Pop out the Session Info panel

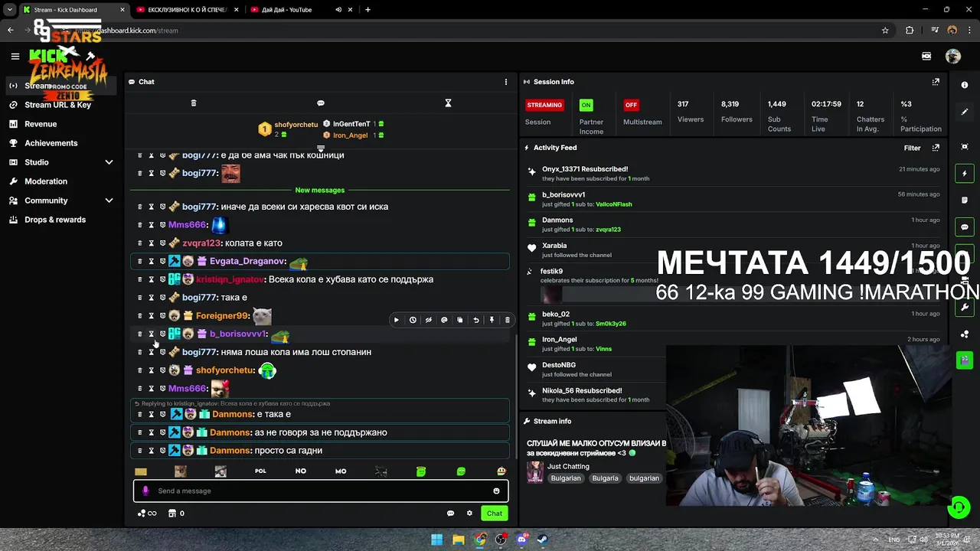[x=936, y=82]
